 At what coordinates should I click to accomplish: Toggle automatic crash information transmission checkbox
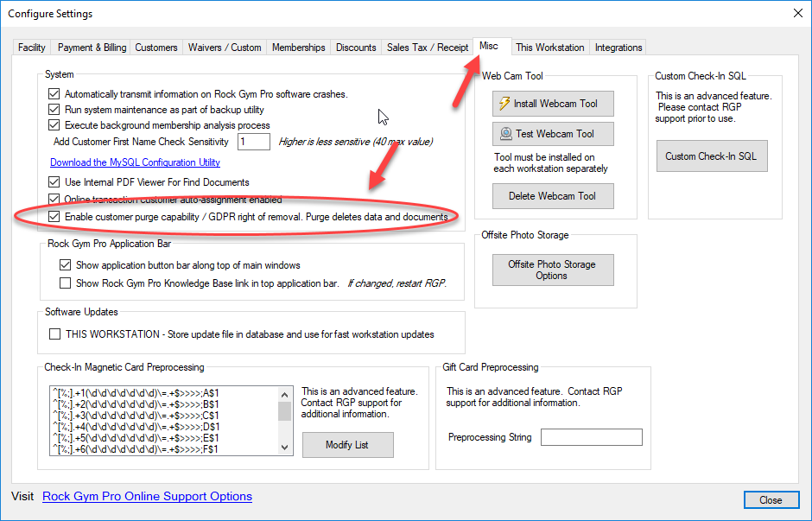point(54,93)
